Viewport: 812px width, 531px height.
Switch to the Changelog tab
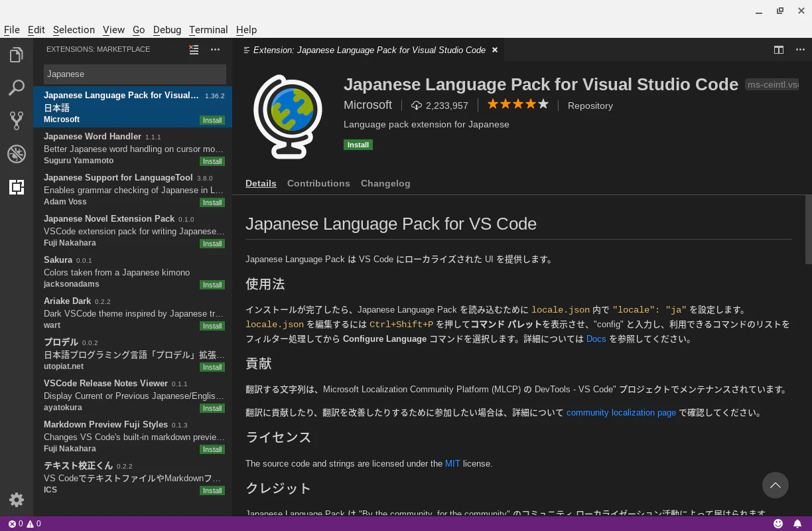[385, 183]
